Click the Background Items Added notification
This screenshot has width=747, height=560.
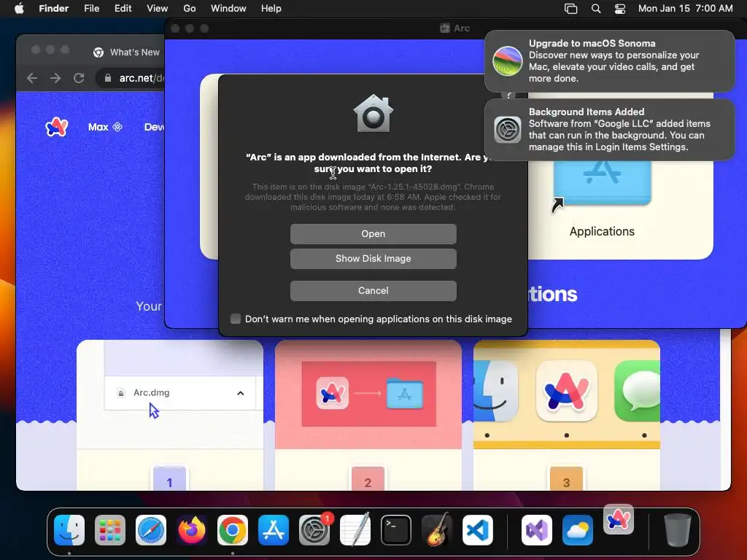coord(609,130)
